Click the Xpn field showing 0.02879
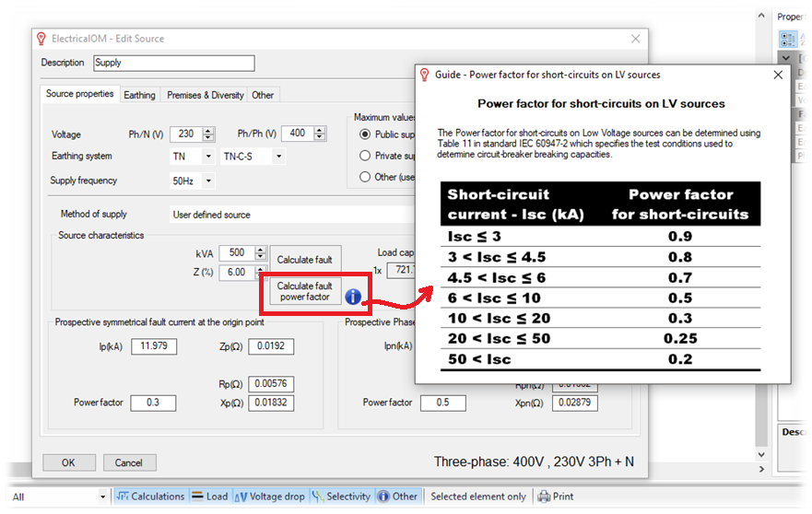 575,403
